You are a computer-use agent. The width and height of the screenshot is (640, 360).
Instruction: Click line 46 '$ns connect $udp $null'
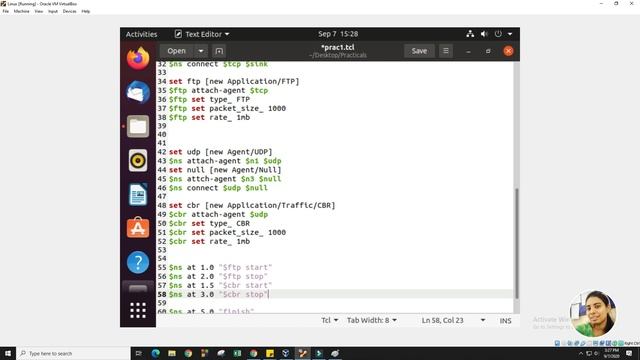(218, 188)
